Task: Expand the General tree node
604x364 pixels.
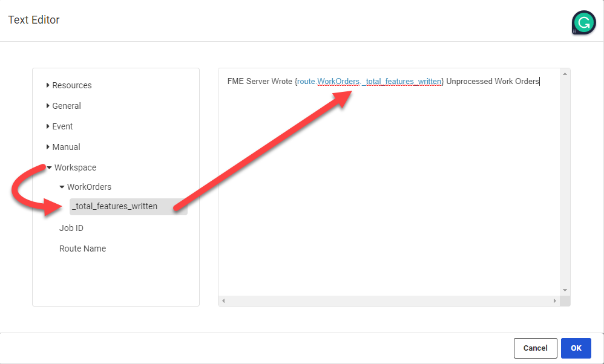Action: pos(48,105)
